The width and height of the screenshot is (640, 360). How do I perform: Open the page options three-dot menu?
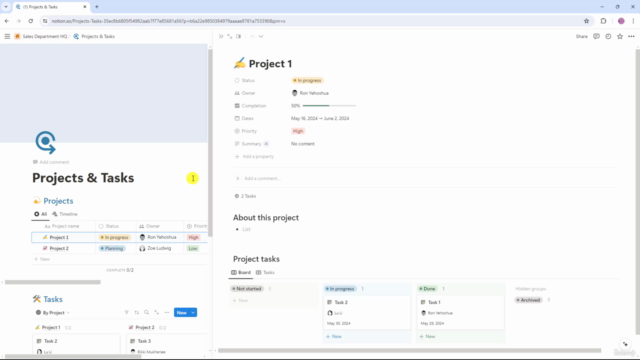(x=631, y=36)
